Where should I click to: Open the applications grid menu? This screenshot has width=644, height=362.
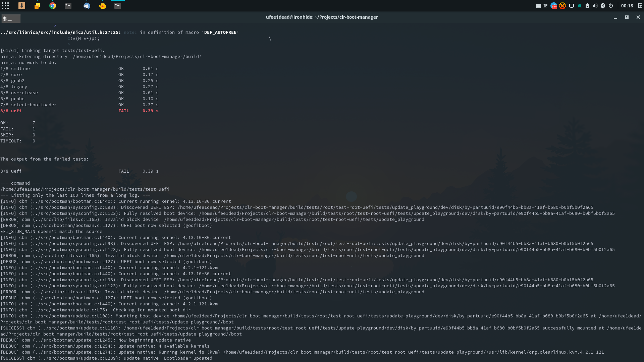[x=5, y=6]
